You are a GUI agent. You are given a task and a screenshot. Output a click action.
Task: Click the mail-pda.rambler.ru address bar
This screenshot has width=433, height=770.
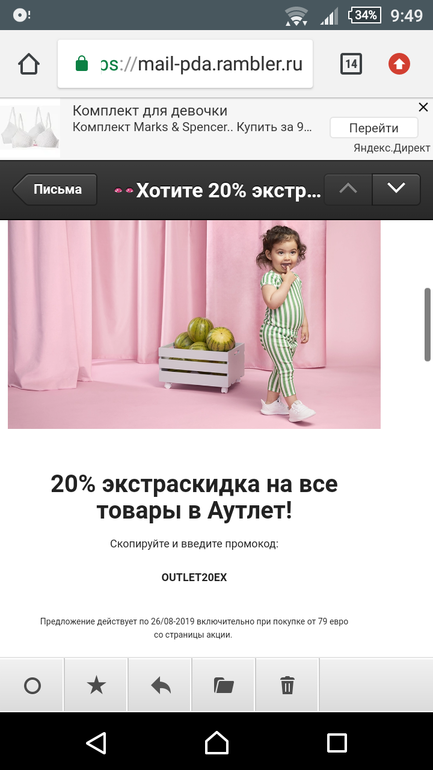click(x=185, y=64)
